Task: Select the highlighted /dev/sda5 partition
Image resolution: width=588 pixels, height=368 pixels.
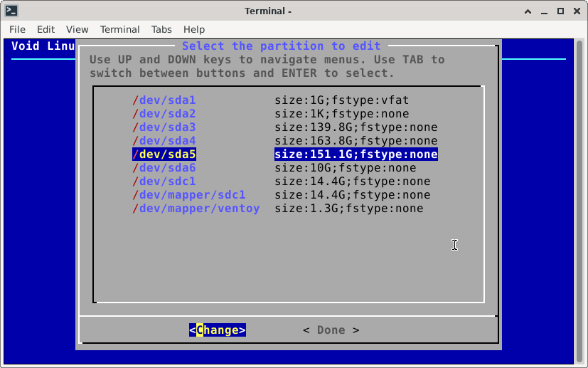Action: tap(164, 154)
